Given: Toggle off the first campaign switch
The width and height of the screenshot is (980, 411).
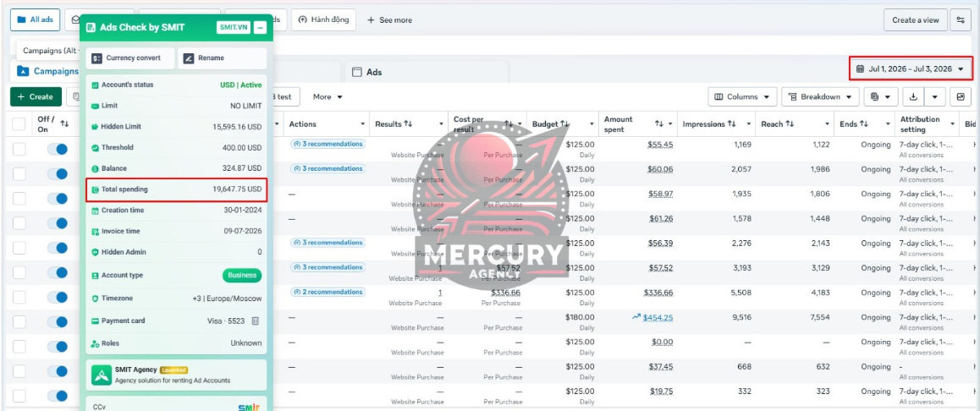Looking at the screenshot, I should coord(57,150).
